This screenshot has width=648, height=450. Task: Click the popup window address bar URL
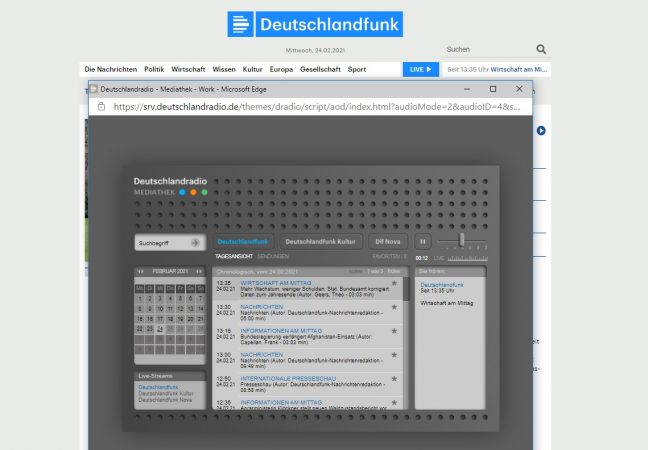(x=317, y=107)
